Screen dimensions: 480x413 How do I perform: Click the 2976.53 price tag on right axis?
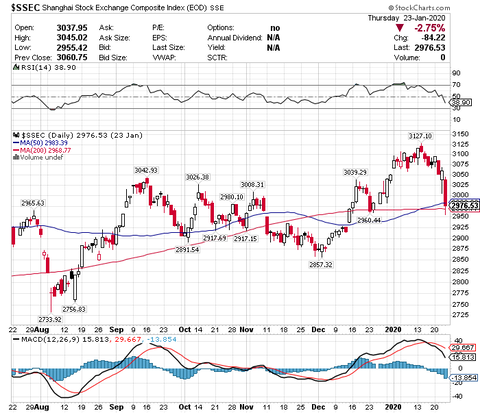pos(465,206)
